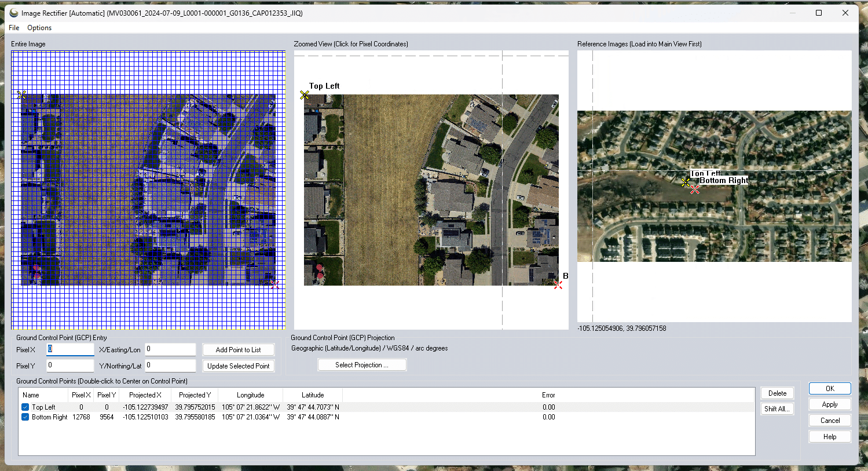Uncheck the Top Left control point checkbox

25,407
